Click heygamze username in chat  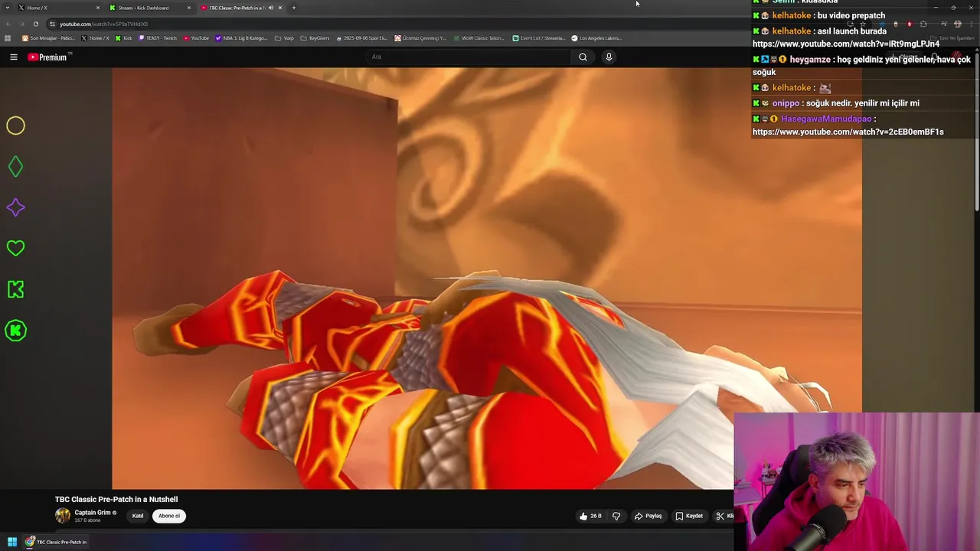(810, 60)
